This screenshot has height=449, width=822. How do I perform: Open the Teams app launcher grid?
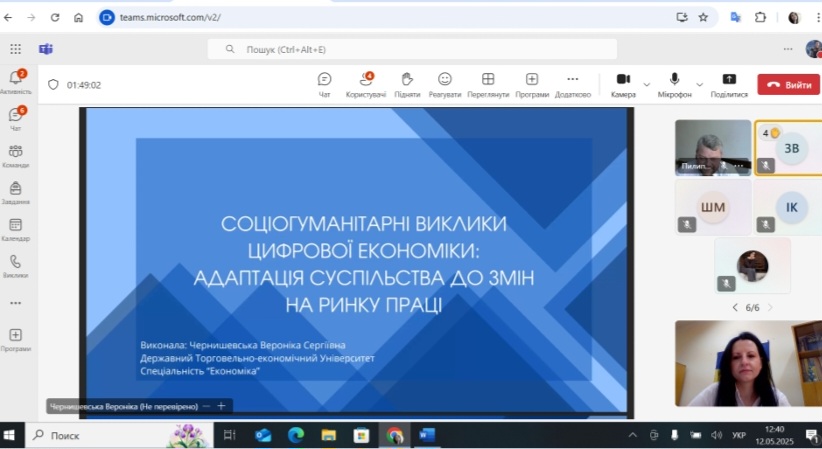tap(15, 49)
